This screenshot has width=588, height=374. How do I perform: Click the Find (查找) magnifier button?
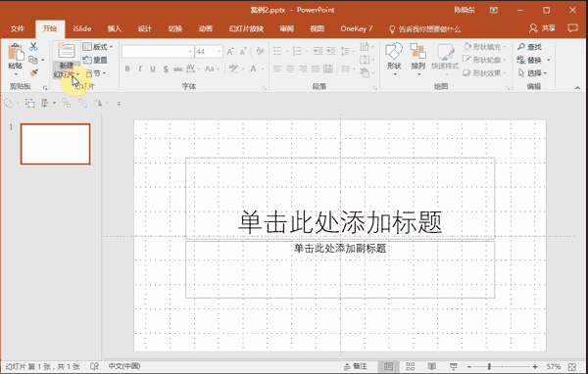tap(529, 47)
